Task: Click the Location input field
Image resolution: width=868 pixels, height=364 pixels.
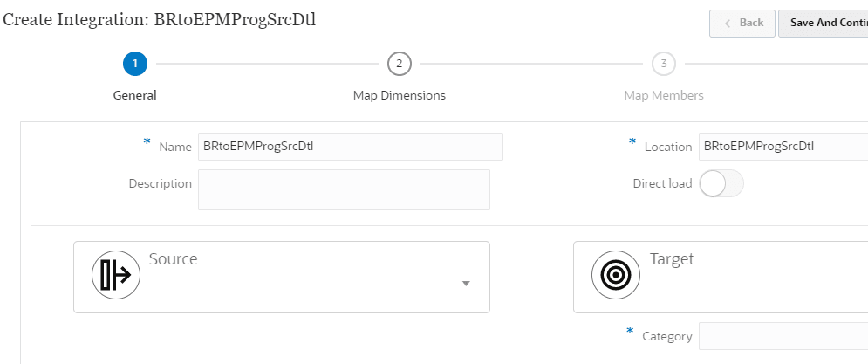Action: pyautogui.click(x=783, y=147)
